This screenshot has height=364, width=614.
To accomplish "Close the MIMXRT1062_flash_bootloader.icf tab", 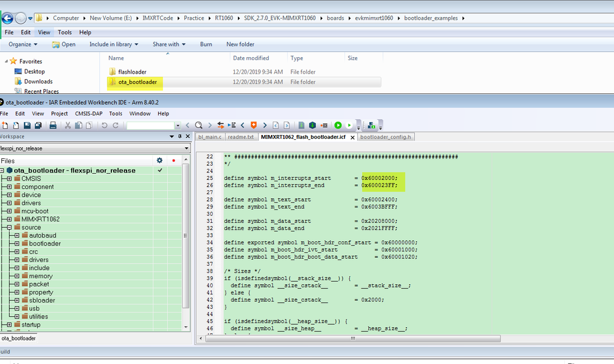I will point(352,137).
